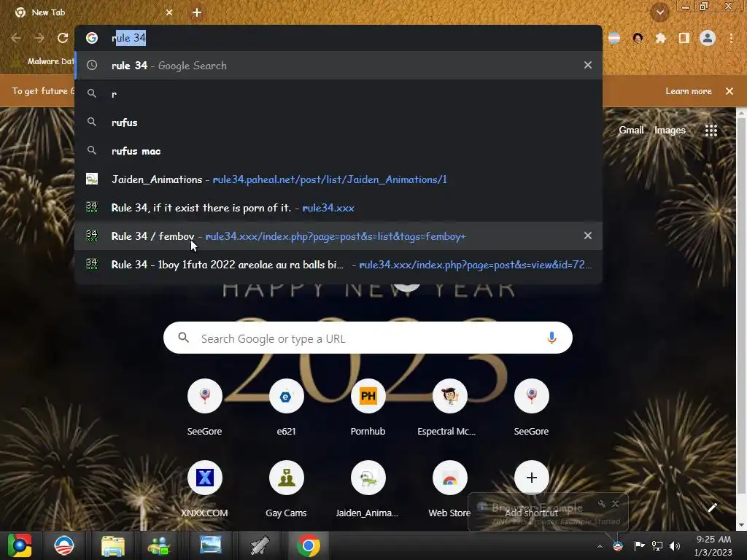Image resolution: width=747 pixels, height=560 pixels.
Task: Remove the 'rule 34 - Google Search' suggestion
Action: coord(588,65)
